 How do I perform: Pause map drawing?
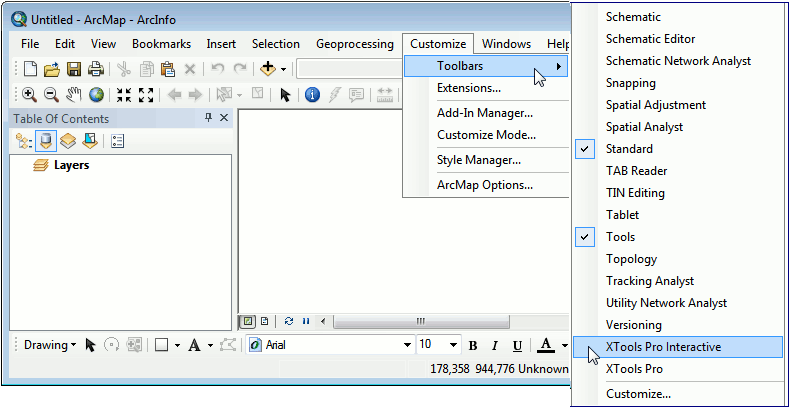coord(306,321)
